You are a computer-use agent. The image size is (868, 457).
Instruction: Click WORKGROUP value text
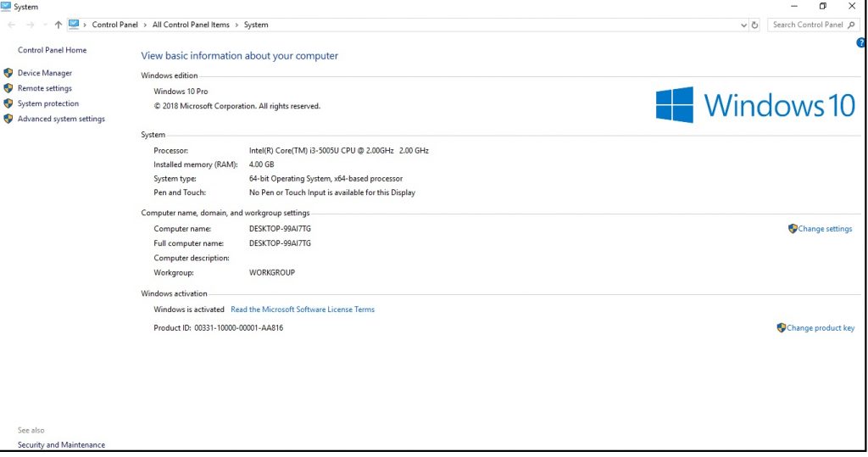pyautogui.click(x=272, y=272)
